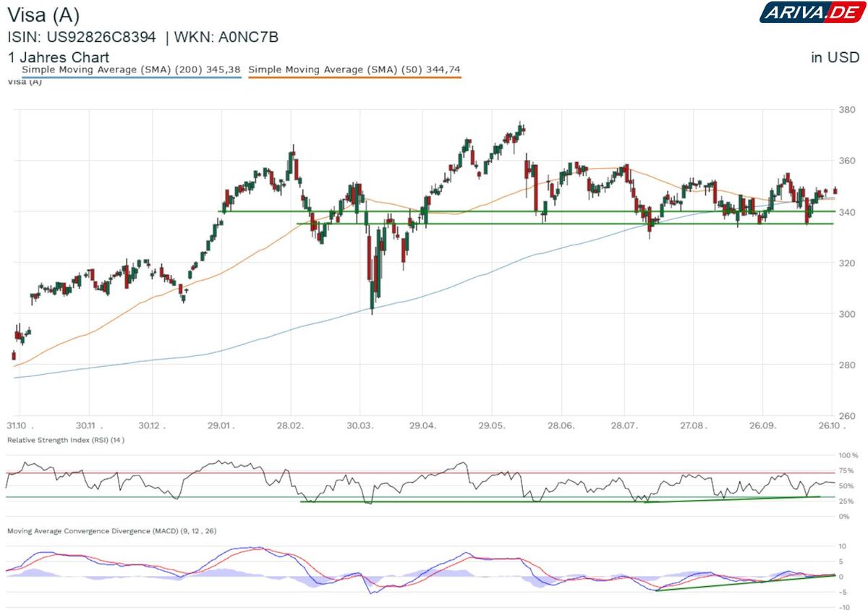Screen dimensions: 868x610
Task: Click the 26.10 date at the chart end
Action: (x=830, y=425)
